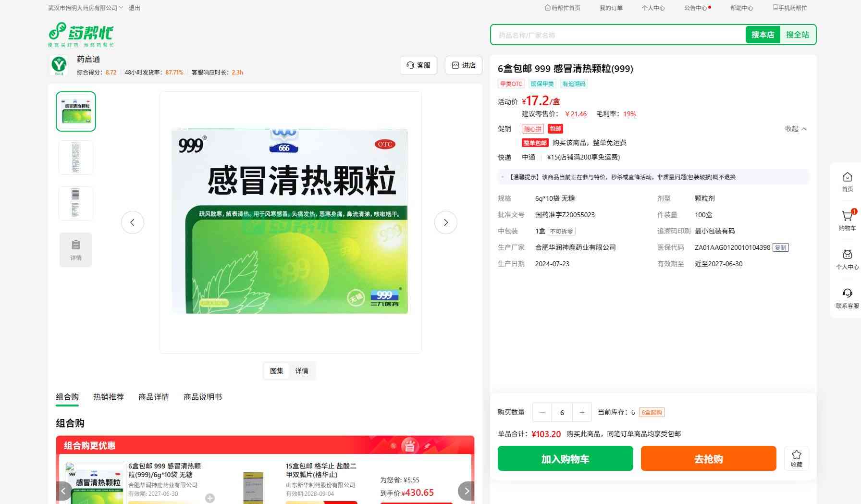
Task: Collapse the promotions section using 收起
Action: (x=795, y=129)
